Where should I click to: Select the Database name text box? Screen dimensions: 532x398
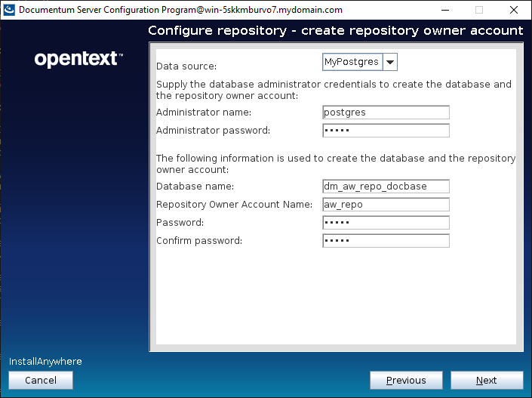386,187
